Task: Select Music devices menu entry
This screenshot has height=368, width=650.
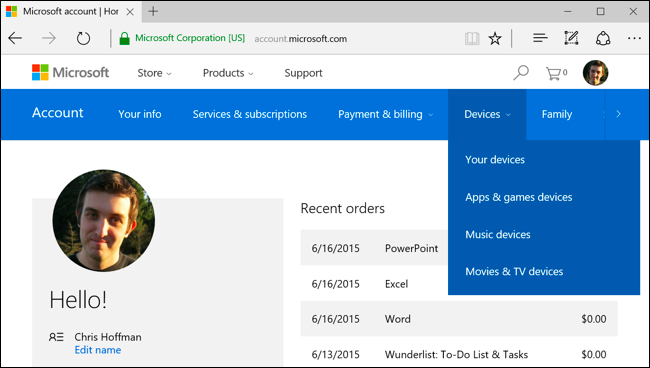Action: [x=498, y=235]
